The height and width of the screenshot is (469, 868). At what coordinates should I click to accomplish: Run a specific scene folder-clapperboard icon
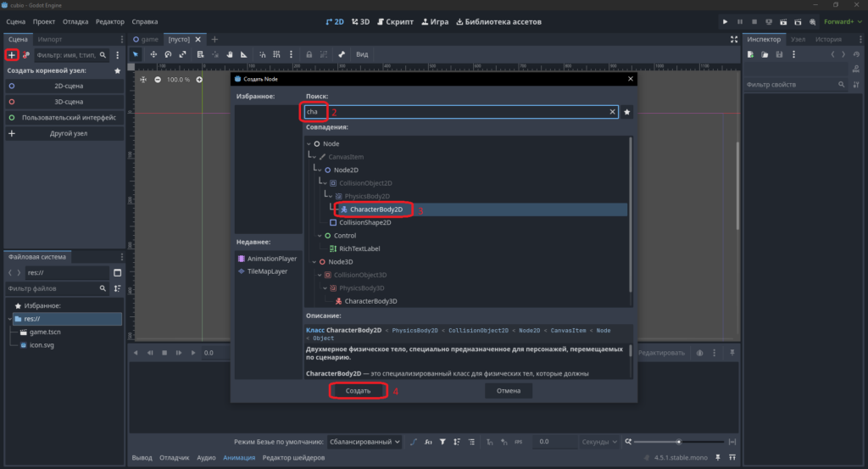[x=798, y=21]
